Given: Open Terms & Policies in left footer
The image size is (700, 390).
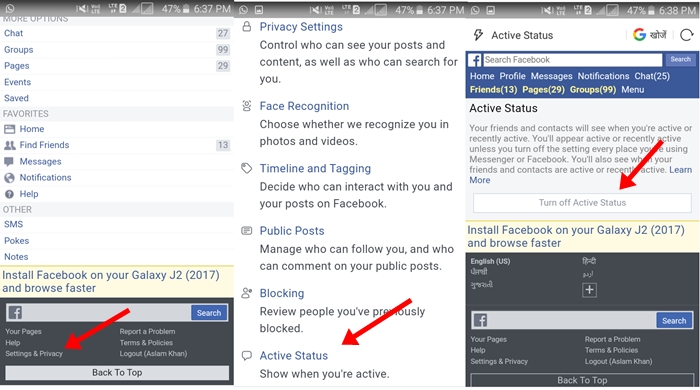Looking at the screenshot, I should (146, 343).
